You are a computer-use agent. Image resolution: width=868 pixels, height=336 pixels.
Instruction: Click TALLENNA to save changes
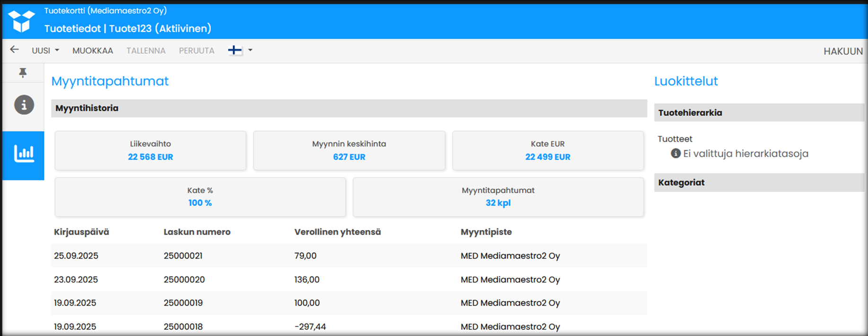[146, 51]
